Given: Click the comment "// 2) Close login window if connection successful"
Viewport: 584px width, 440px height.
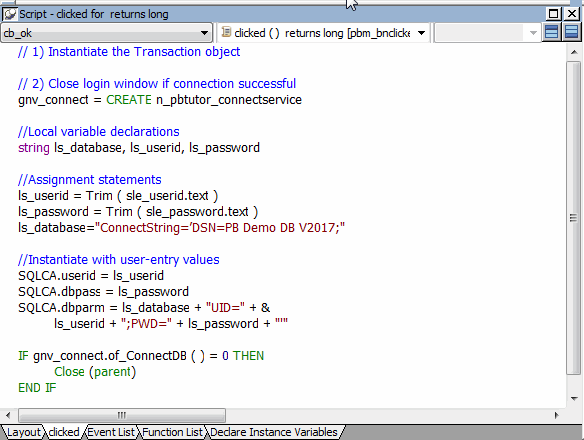Looking at the screenshot, I should [x=157, y=84].
